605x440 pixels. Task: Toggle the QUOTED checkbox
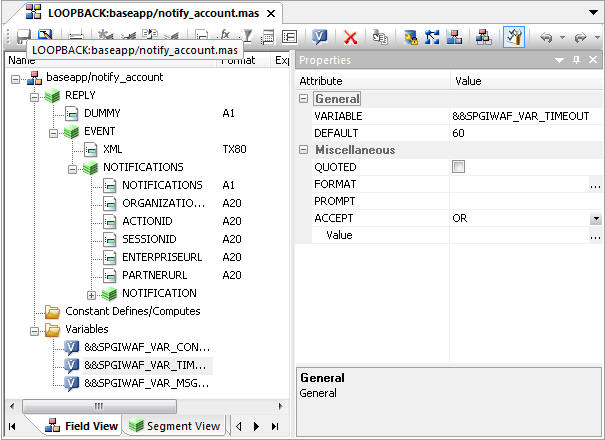(x=458, y=167)
